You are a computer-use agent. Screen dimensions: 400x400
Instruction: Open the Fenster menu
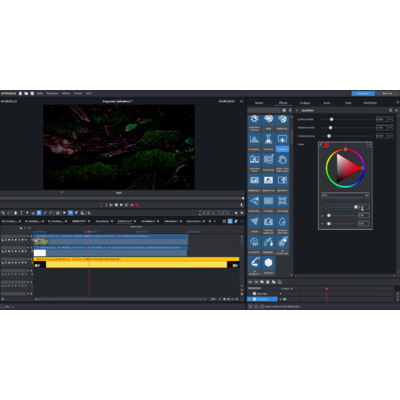click(78, 94)
